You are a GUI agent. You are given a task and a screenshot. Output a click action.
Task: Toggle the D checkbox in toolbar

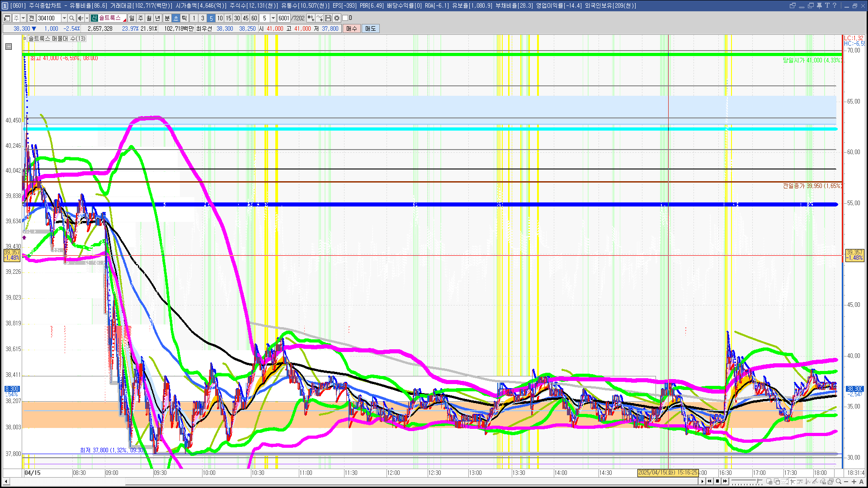click(x=345, y=18)
